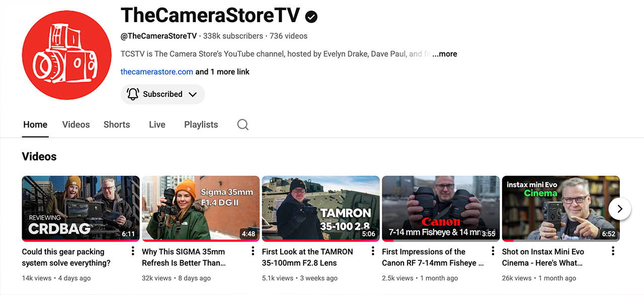
Task: Open options menu for Canon RF 7-14mm video
Action: (x=493, y=251)
